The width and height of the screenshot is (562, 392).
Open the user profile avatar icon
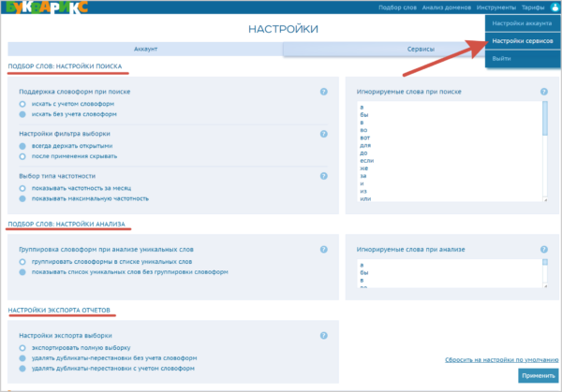click(555, 7)
